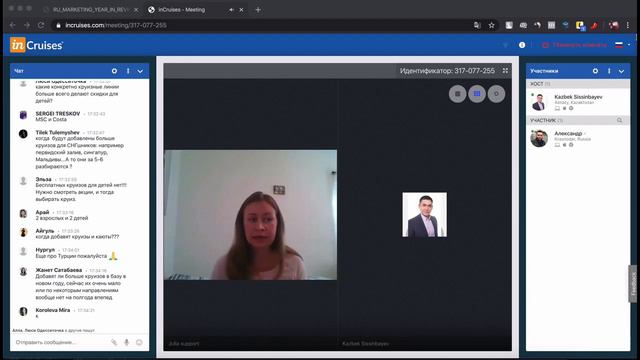The image size is (640, 360).
Task: Reload the page
Action: click(x=41, y=25)
